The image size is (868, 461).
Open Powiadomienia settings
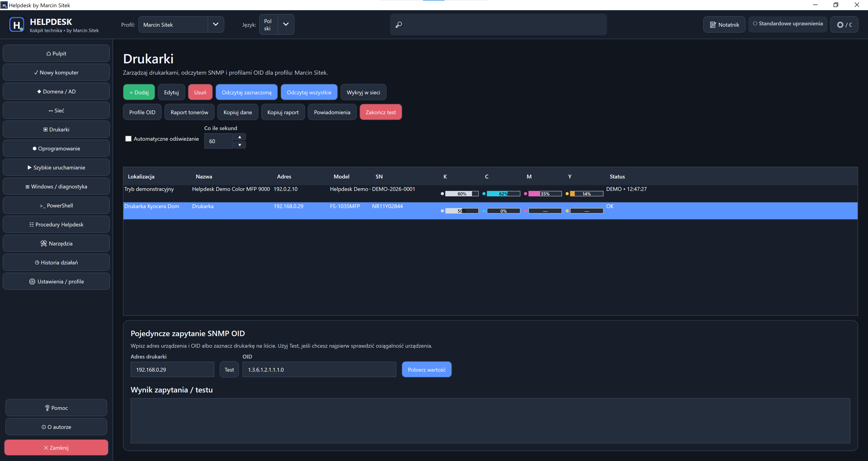pyautogui.click(x=332, y=112)
